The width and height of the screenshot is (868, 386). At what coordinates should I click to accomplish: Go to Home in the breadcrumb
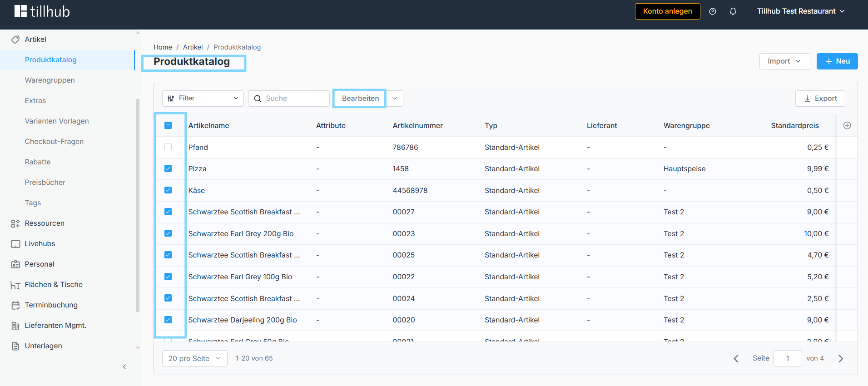click(163, 47)
